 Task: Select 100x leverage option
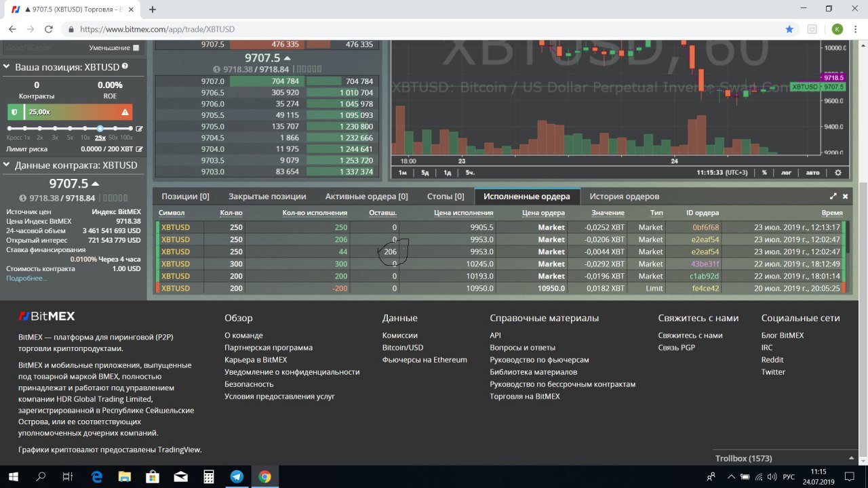(x=127, y=138)
